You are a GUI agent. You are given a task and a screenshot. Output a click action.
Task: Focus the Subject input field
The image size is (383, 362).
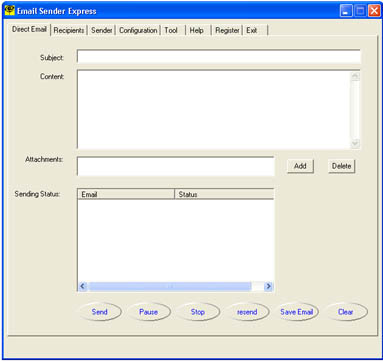pos(219,57)
